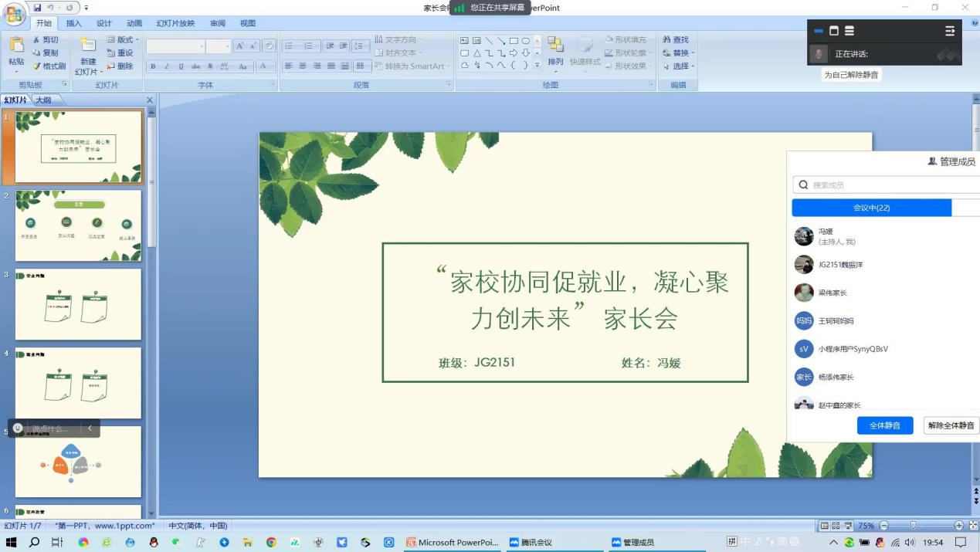
Task: Select the rectangle shape in shapes gallery
Action: click(514, 41)
